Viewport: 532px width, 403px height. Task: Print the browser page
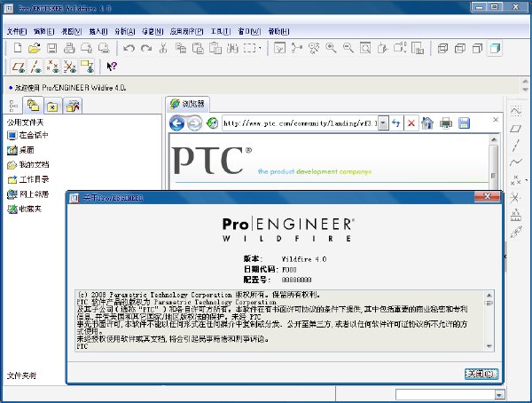click(x=446, y=123)
